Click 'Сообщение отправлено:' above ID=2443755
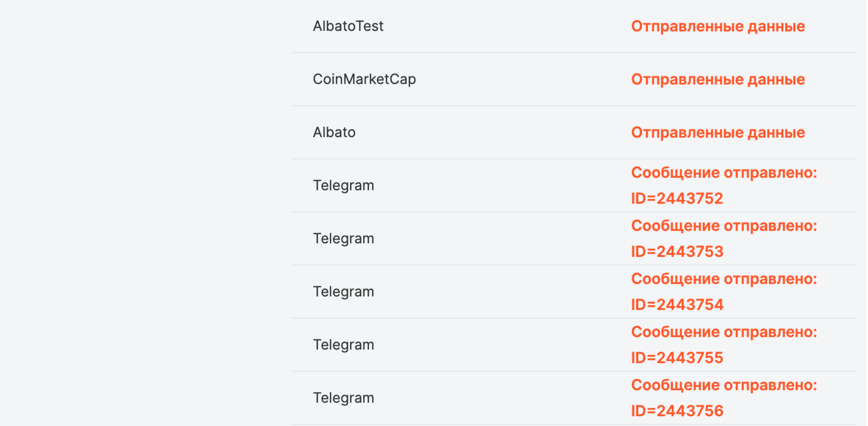Viewport: 868px width, 426px height. click(724, 332)
